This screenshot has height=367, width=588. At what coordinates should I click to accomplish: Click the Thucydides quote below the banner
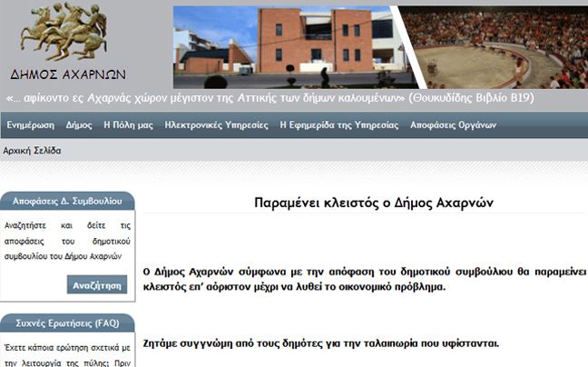(269, 97)
